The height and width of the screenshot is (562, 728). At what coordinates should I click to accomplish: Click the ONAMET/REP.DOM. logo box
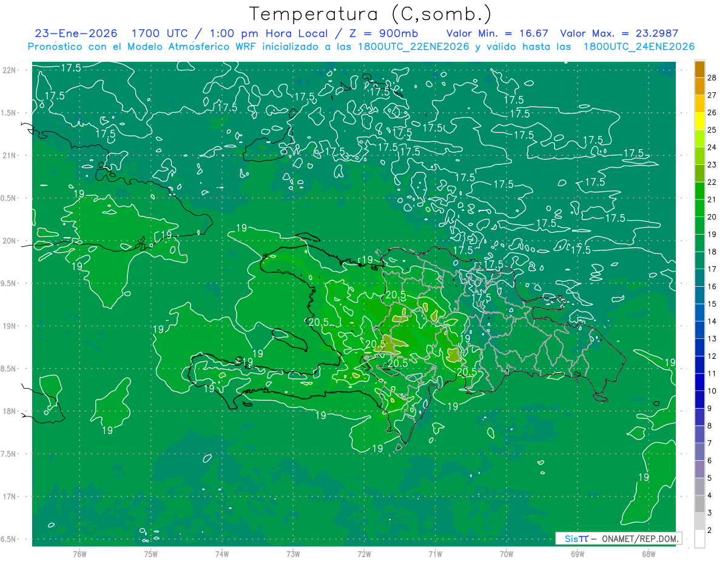(x=618, y=538)
